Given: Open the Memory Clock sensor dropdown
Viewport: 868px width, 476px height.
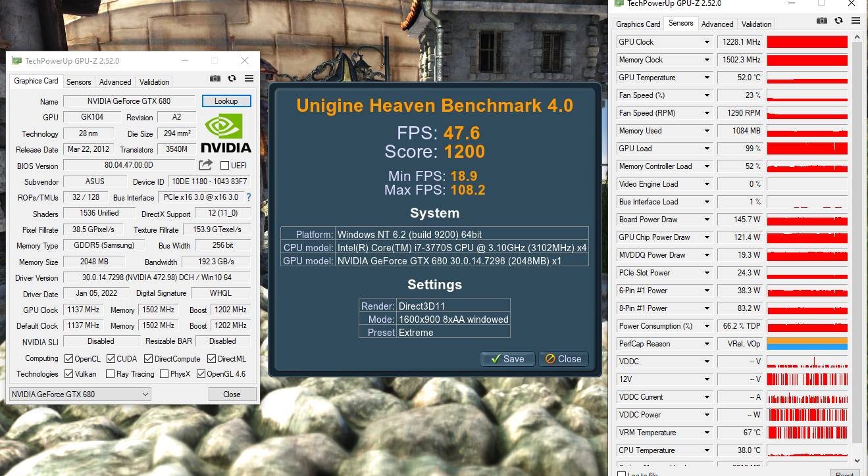Looking at the screenshot, I should coord(707,60).
